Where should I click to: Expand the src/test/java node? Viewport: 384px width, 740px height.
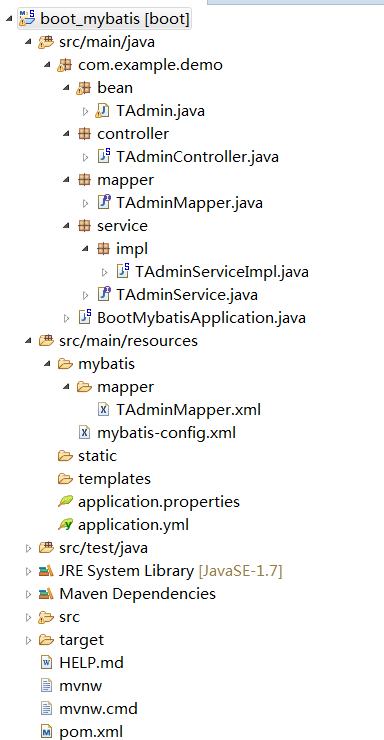[x=29, y=548]
